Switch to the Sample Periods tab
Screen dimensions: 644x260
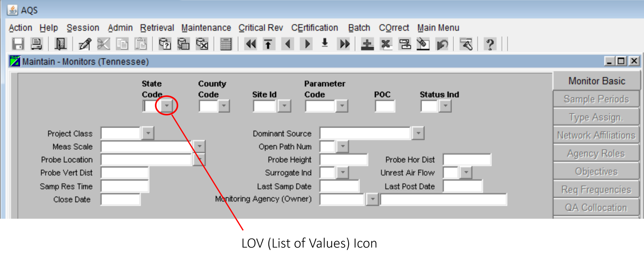596,99
